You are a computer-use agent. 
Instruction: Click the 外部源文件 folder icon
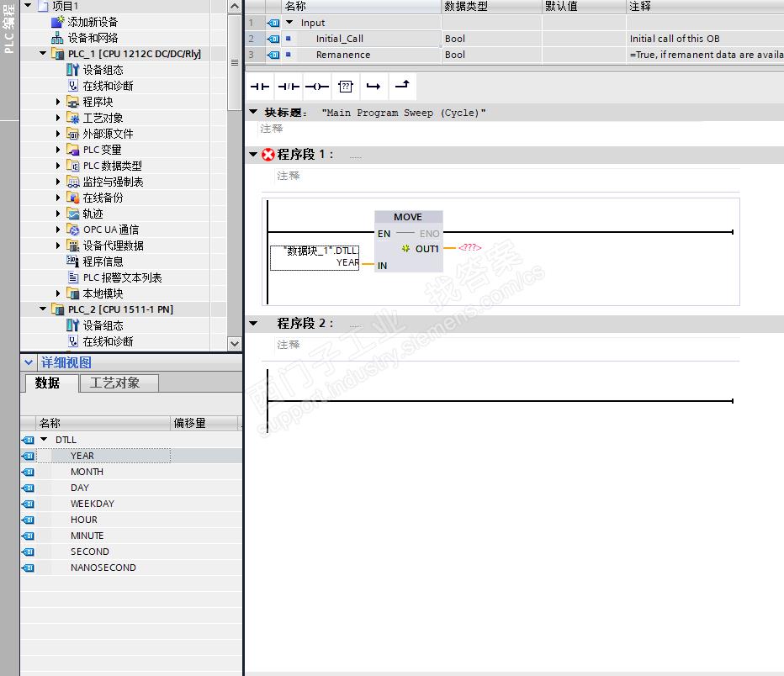click(73, 134)
